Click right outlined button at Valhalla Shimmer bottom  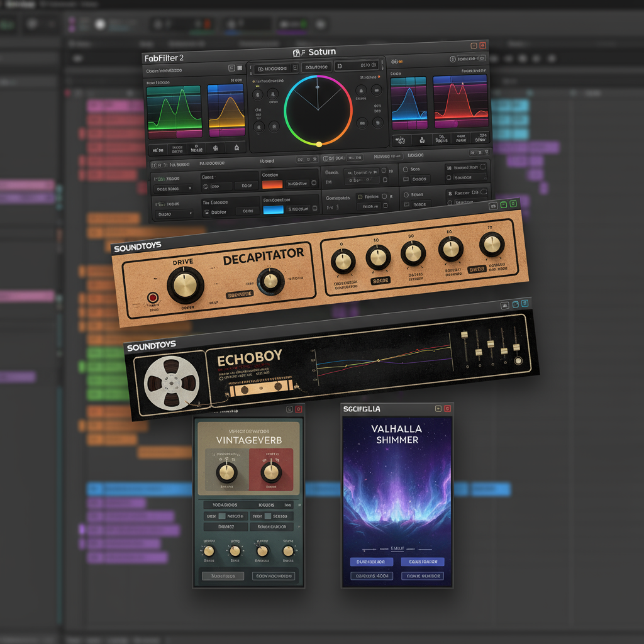pos(423,576)
